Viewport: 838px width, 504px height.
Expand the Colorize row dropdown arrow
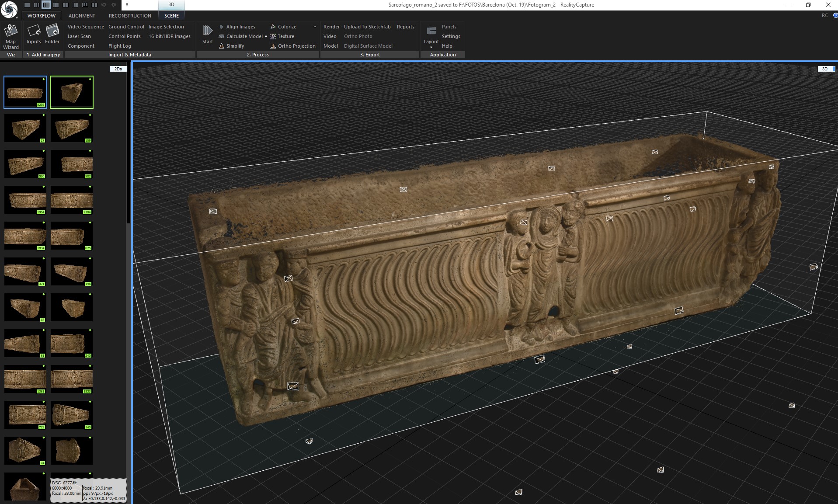315,27
